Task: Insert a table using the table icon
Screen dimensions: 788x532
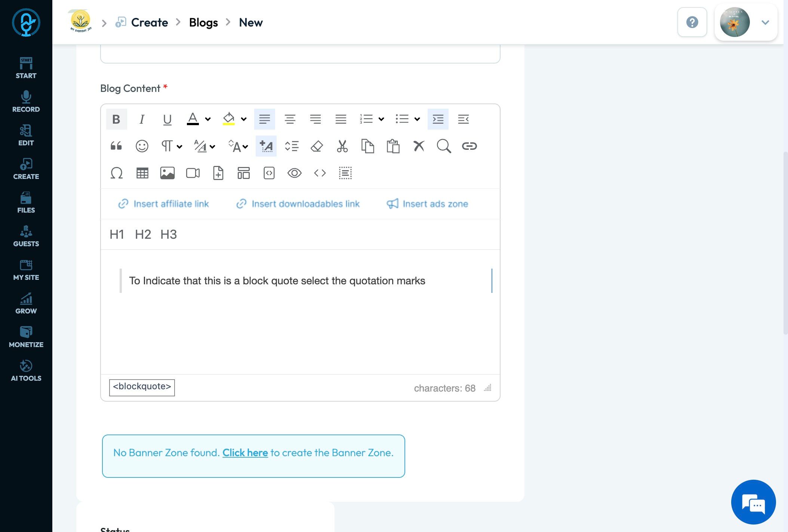Action: click(x=142, y=173)
